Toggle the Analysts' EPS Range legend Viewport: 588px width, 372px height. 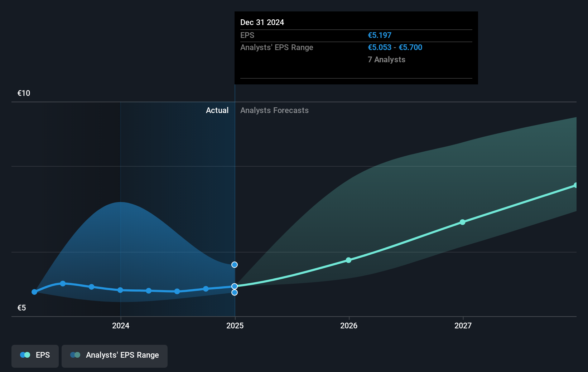[115, 356]
